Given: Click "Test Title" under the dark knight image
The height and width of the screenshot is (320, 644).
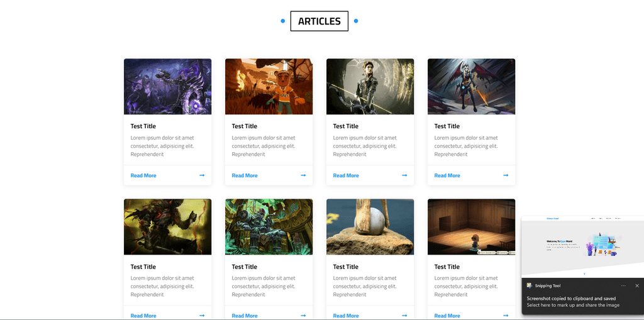Looking at the screenshot, I should click(143, 267).
